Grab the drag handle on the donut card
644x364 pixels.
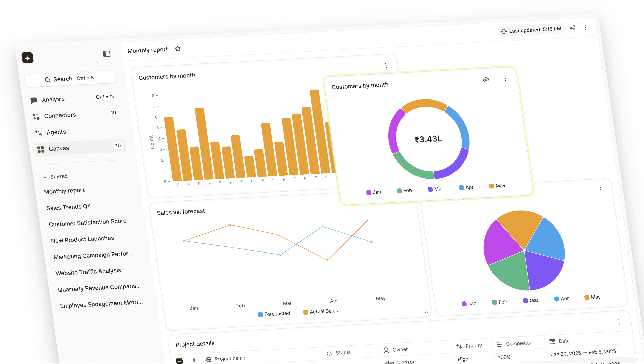pos(486,80)
